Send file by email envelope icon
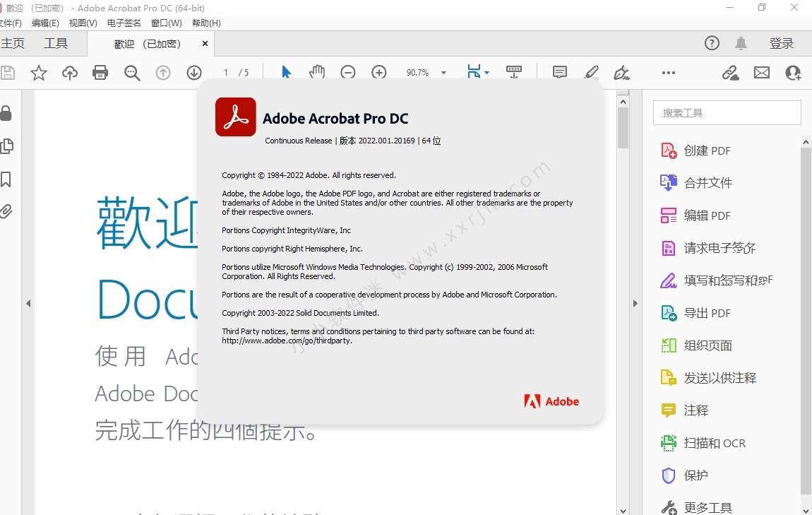Screen dimensions: 812x515 (x=762, y=73)
